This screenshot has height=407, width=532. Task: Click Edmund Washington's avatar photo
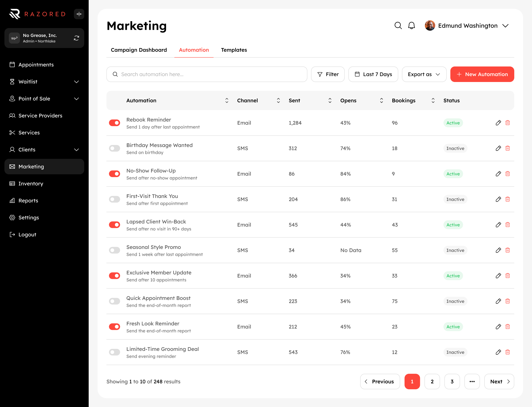pyautogui.click(x=430, y=26)
